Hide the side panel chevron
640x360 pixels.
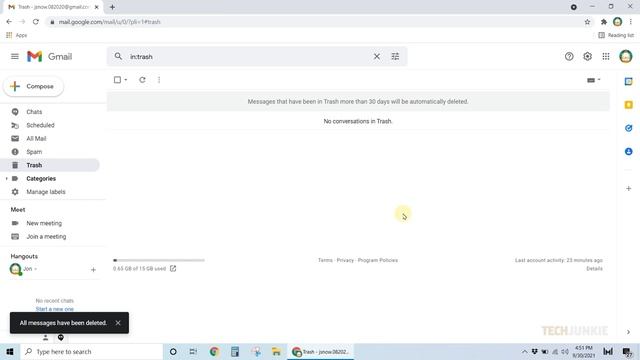pyautogui.click(x=629, y=332)
